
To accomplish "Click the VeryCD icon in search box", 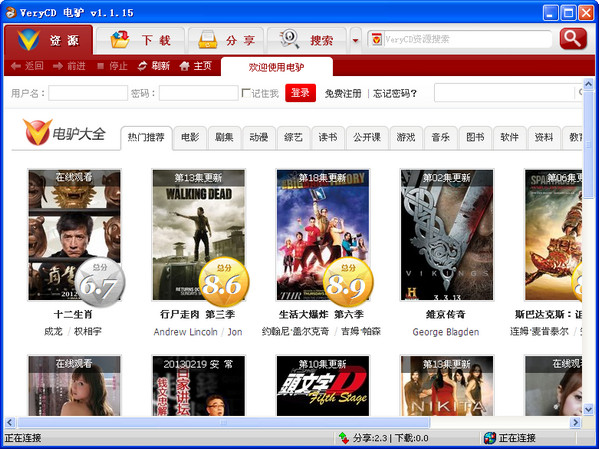I will 376,39.
